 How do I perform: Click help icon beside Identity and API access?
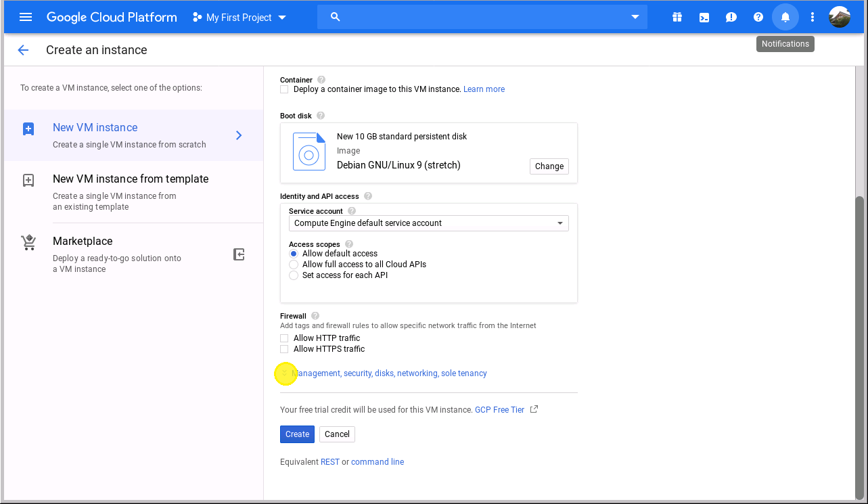(x=368, y=196)
